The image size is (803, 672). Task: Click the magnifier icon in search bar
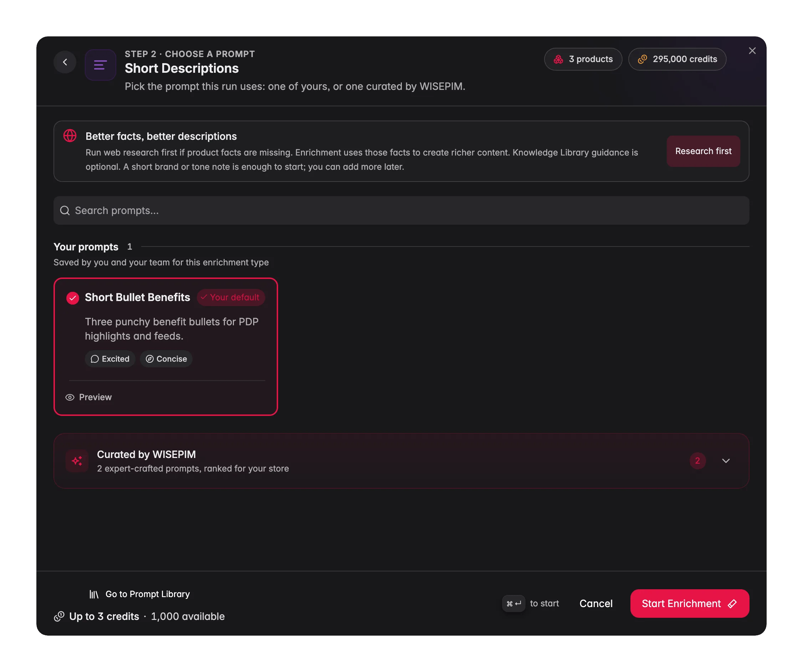(x=65, y=210)
